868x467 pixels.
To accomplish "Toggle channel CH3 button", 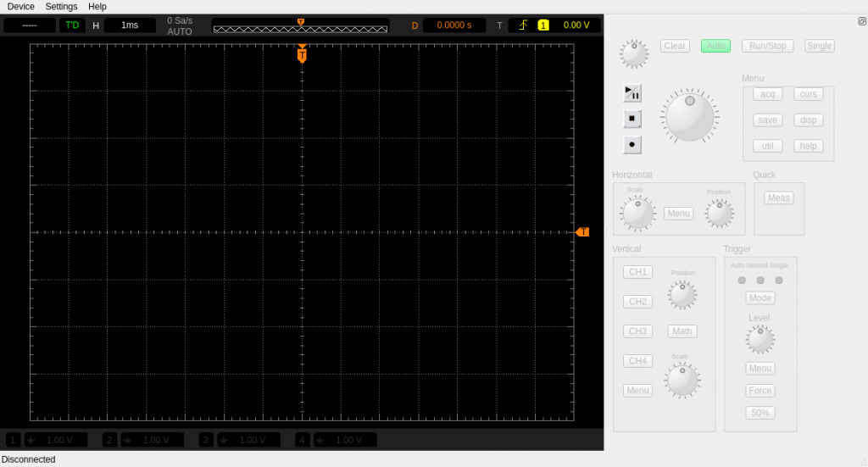I will coord(637,331).
